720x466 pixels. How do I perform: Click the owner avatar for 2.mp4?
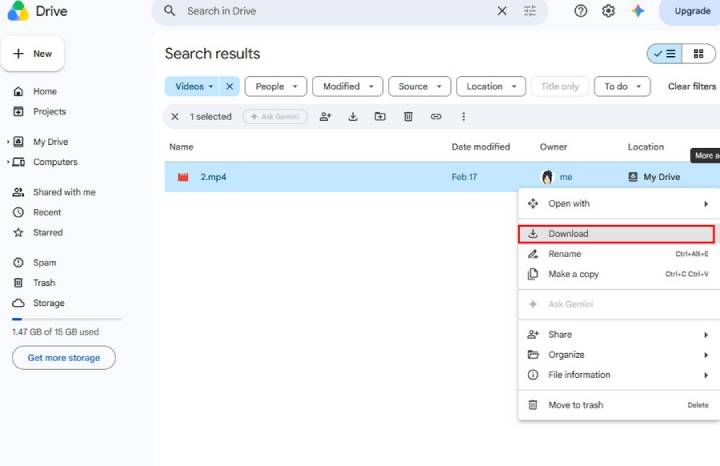click(547, 177)
